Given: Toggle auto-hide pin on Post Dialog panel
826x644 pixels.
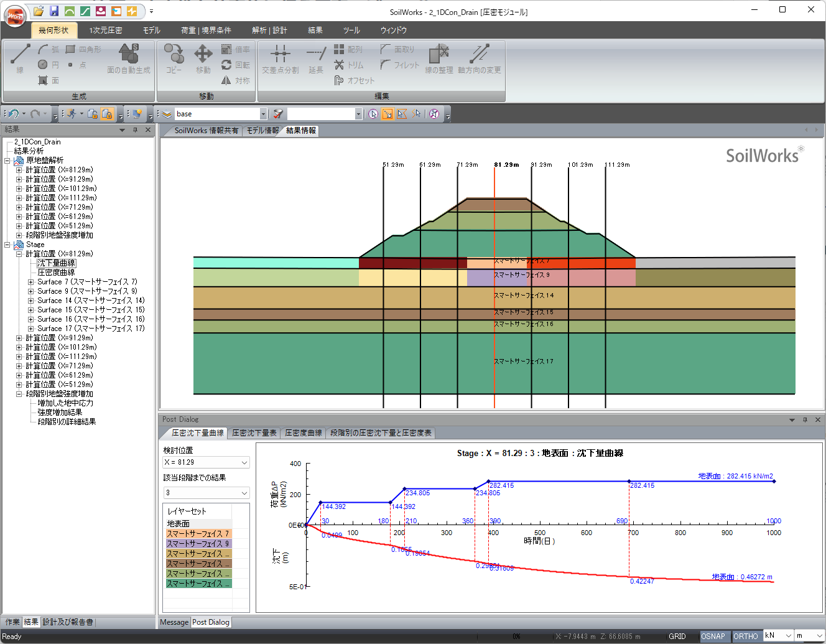Looking at the screenshot, I should click(805, 420).
